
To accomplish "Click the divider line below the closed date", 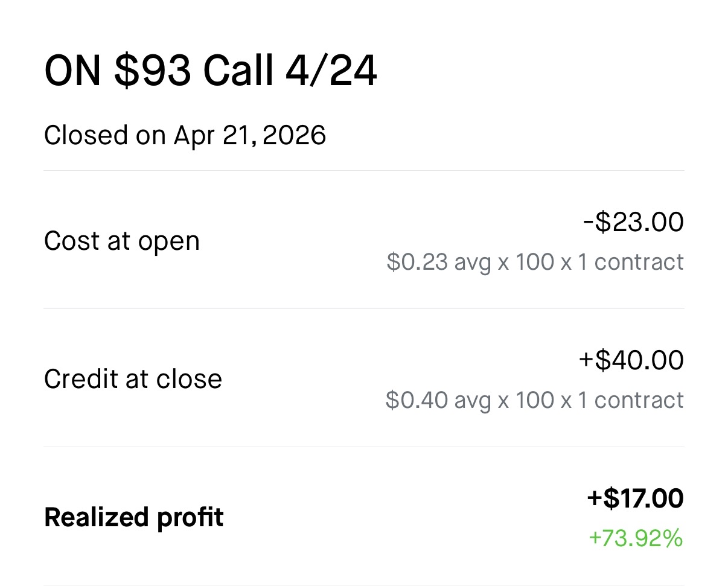I will [x=364, y=171].
